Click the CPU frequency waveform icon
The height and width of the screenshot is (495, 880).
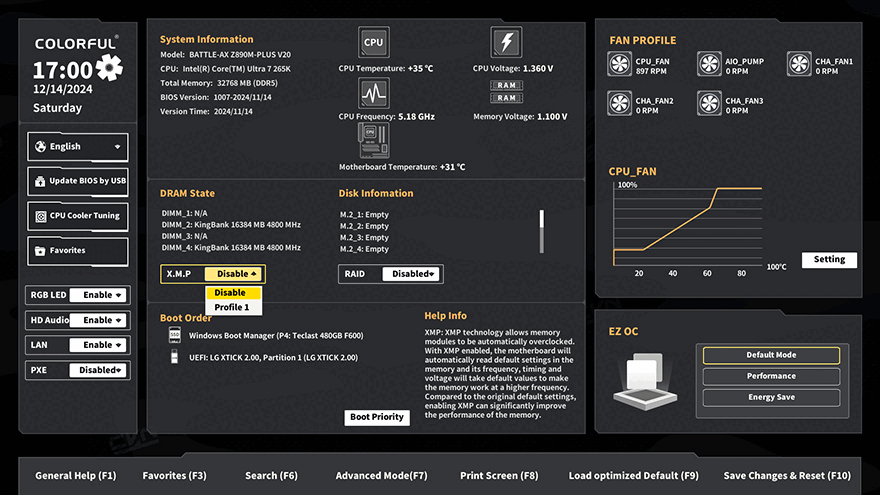373,93
